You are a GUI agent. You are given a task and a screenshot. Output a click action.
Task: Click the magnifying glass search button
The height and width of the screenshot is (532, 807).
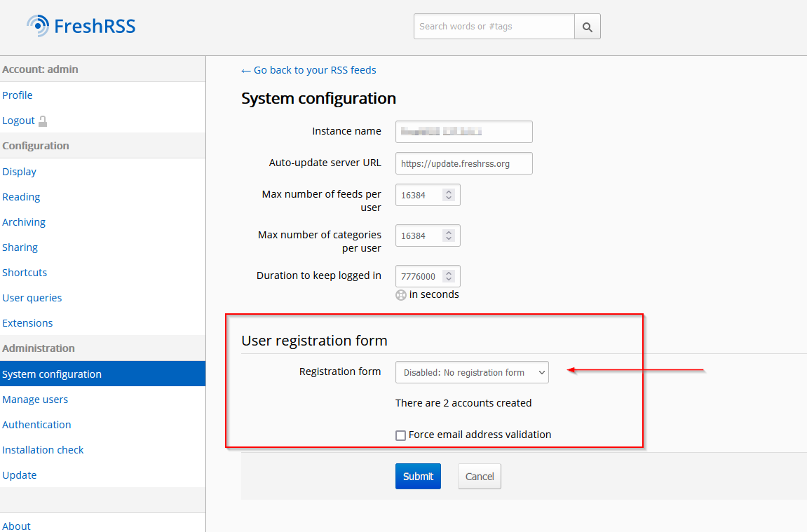click(x=588, y=27)
